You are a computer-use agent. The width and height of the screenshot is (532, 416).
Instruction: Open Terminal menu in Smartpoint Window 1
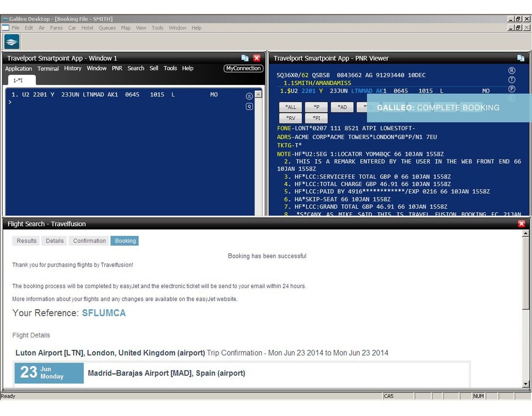point(48,69)
